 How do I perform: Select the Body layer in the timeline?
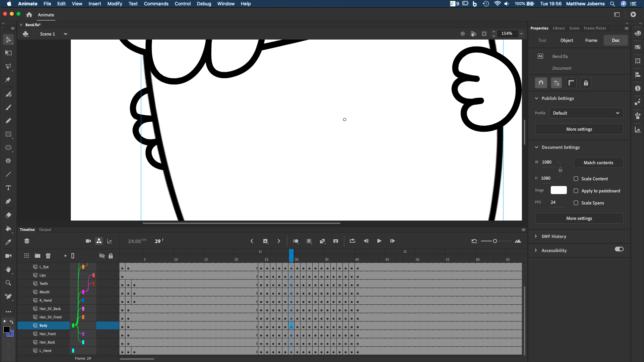(43, 325)
